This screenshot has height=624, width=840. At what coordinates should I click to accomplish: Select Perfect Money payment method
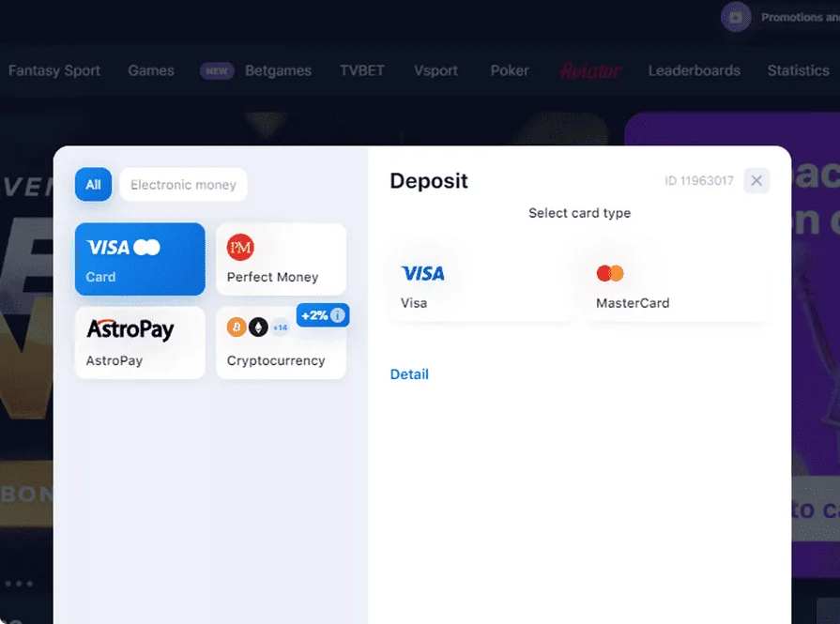[x=281, y=259]
